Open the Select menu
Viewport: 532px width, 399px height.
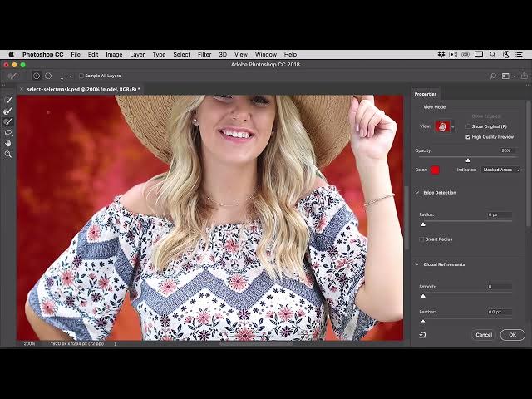pos(181,54)
